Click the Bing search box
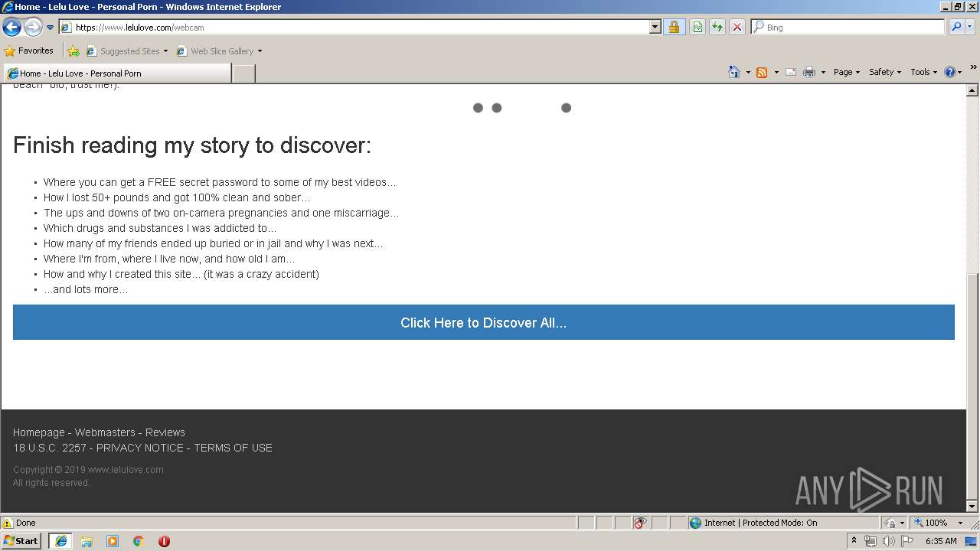Image resolution: width=980 pixels, height=551 pixels. click(x=848, y=27)
